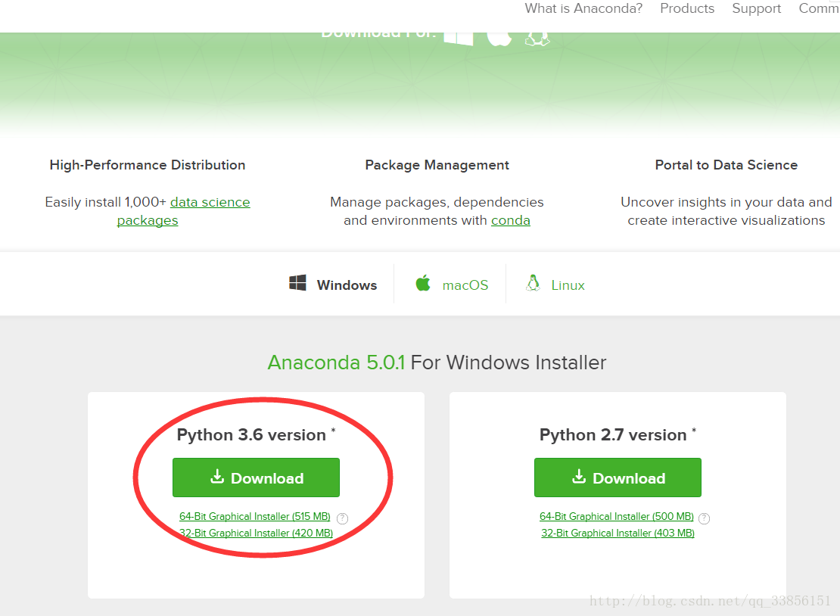Click the Anaconda 5.0.1 For Windows Installer title
The width and height of the screenshot is (840, 616).
(x=437, y=362)
